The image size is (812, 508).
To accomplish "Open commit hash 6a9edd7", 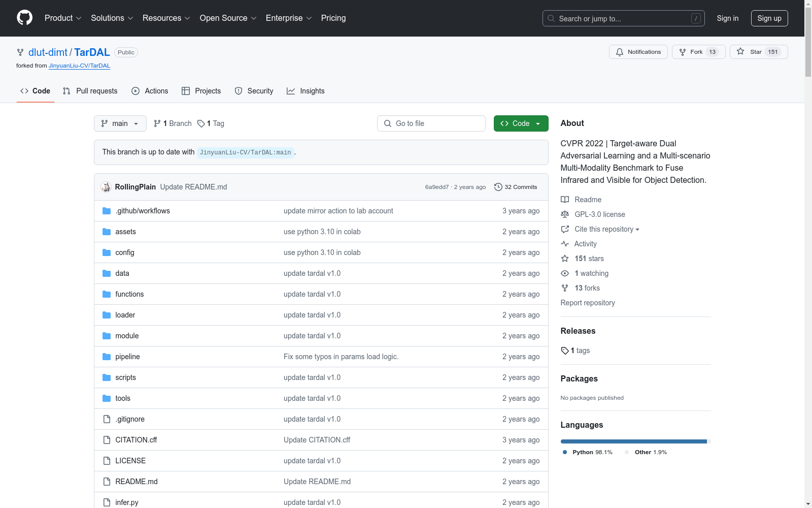I will [x=437, y=187].
